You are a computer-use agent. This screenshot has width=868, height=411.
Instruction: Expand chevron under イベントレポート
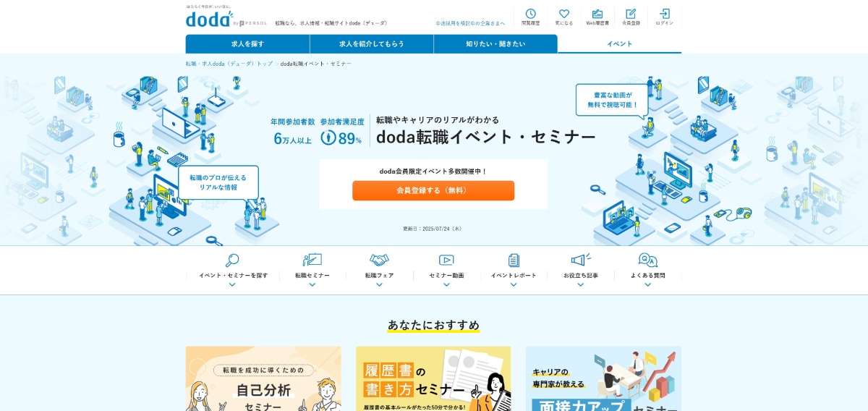pyautogui.click(x=514, y=284)
